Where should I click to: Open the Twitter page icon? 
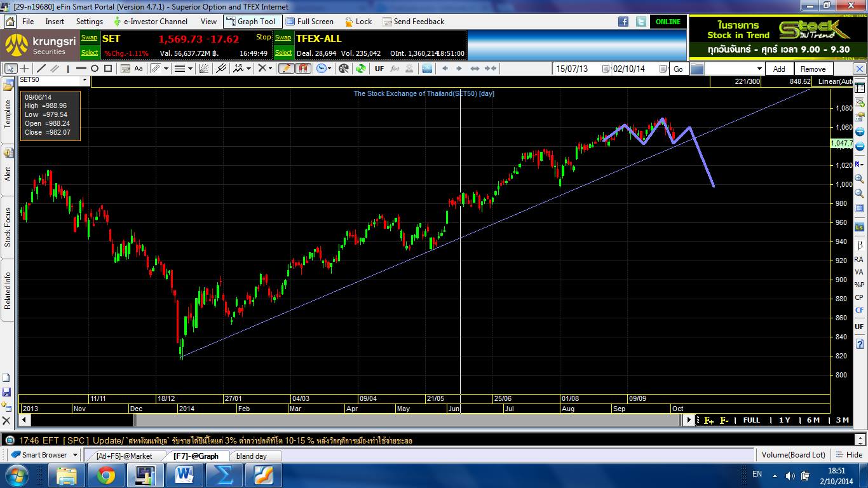tap(640, 22)
